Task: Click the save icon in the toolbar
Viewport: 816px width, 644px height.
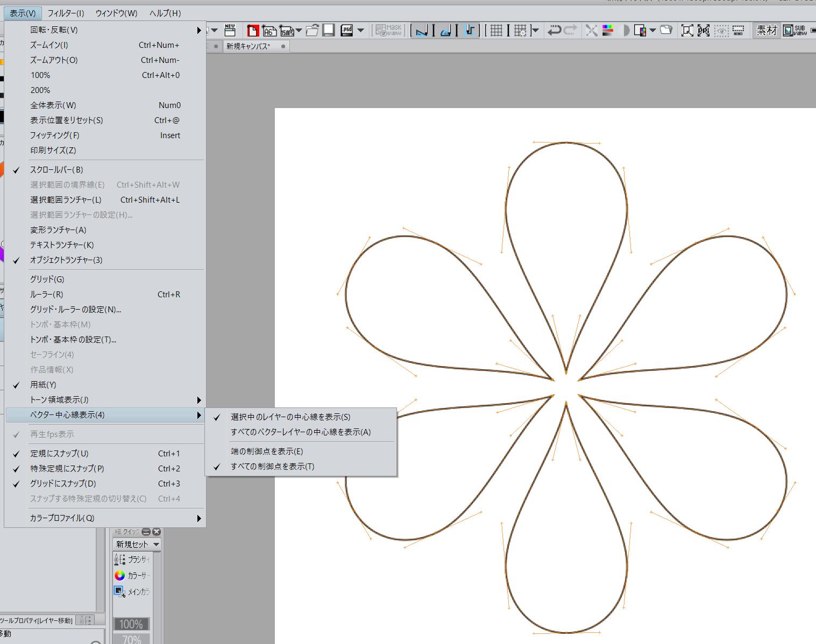Action: (329, 31)
